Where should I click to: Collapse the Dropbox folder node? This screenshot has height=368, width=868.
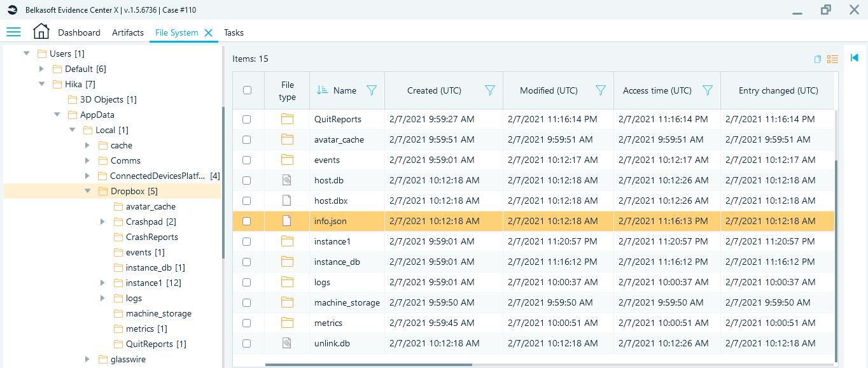(x=87, y=191)
